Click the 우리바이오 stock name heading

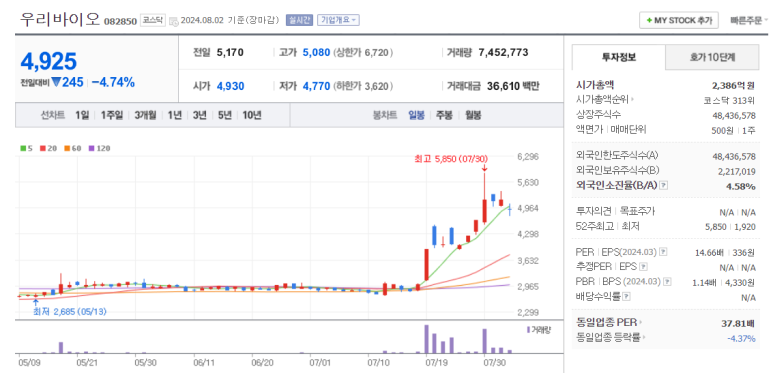(60, 19)
